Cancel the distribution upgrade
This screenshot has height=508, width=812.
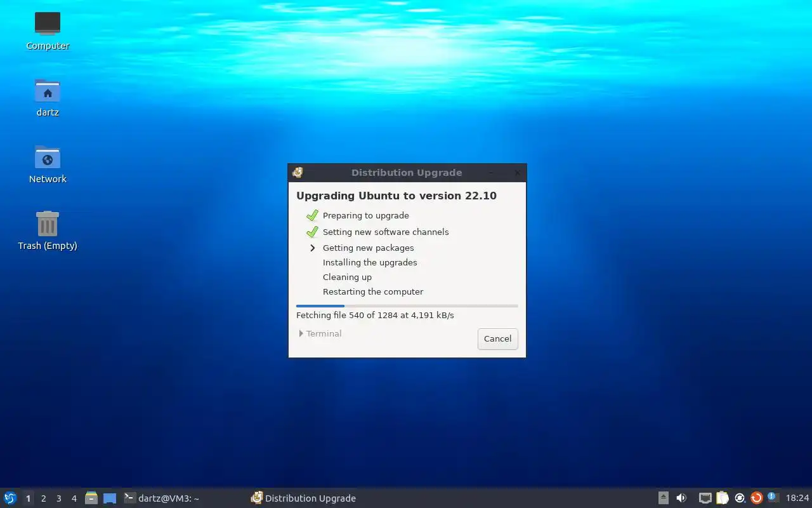tap(497, 338)
